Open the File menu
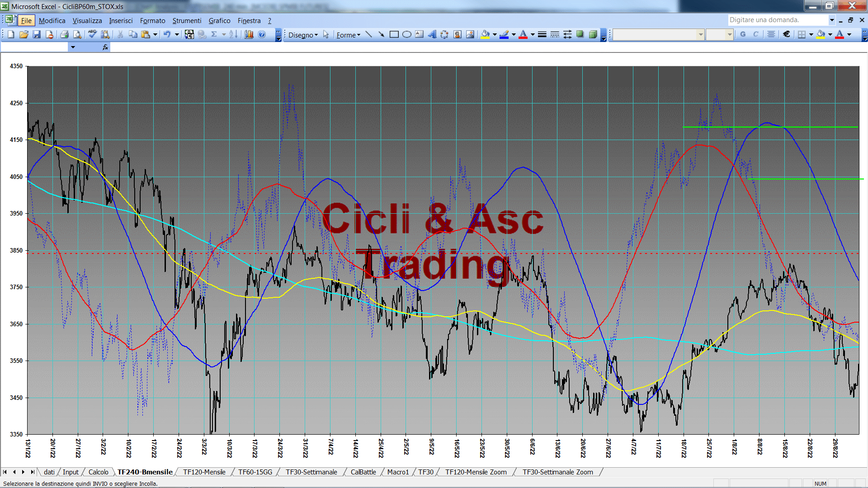868x488 pixels. point(26,21)
